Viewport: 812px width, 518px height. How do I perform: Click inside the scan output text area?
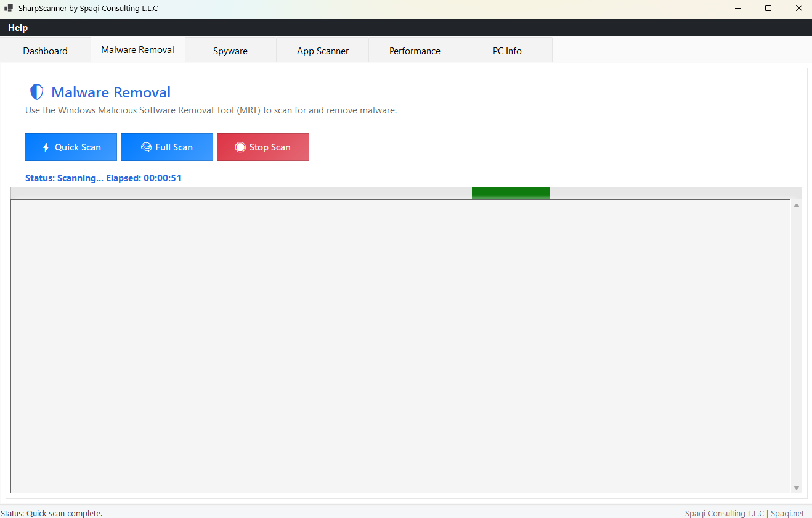[x=400, y=345]
